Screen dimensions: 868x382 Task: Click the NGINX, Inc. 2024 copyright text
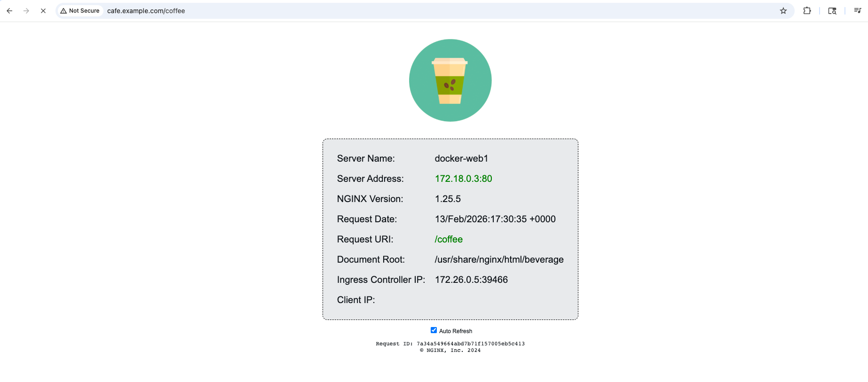(450, 351)
